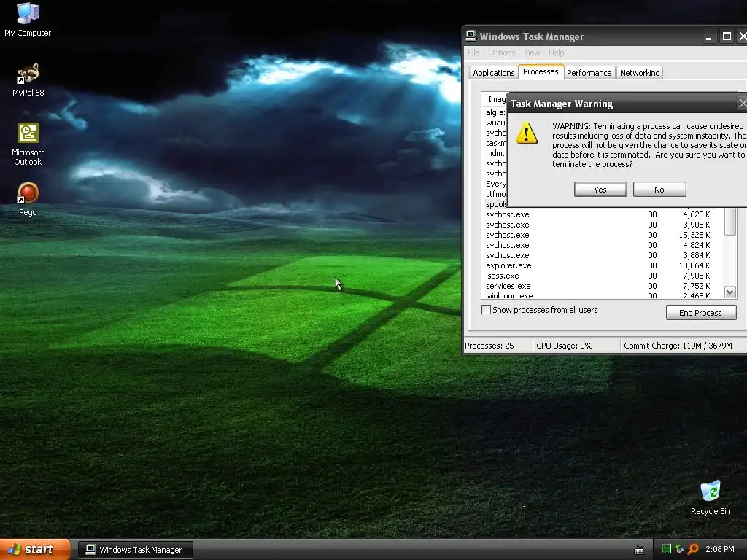Select the lsass.exe process row
The height and width of the screenshot is (560, 747).
click(602, 276)
